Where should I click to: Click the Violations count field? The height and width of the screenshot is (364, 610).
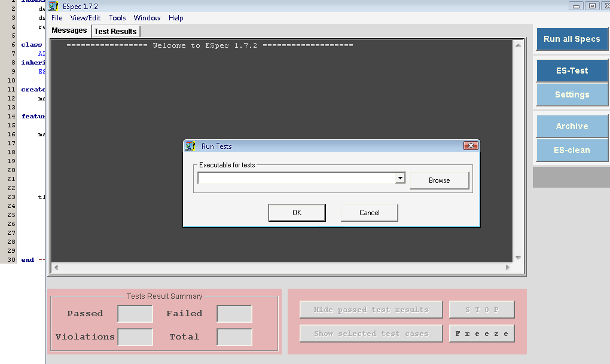coord(135,337)
